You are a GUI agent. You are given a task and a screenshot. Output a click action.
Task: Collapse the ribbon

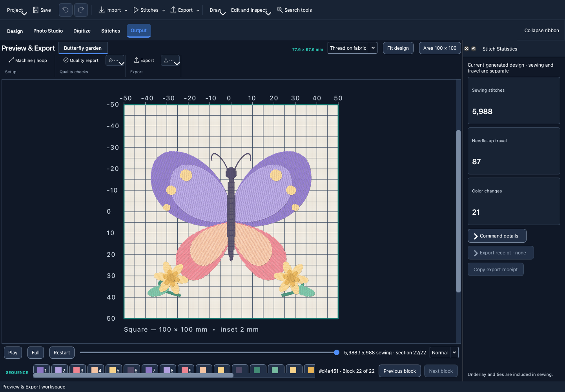(x=541, y=31)
